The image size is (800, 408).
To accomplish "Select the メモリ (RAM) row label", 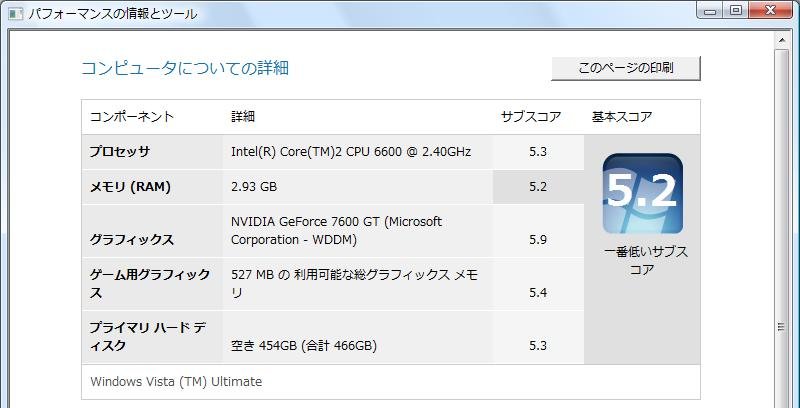I will (x=130, y=187).
